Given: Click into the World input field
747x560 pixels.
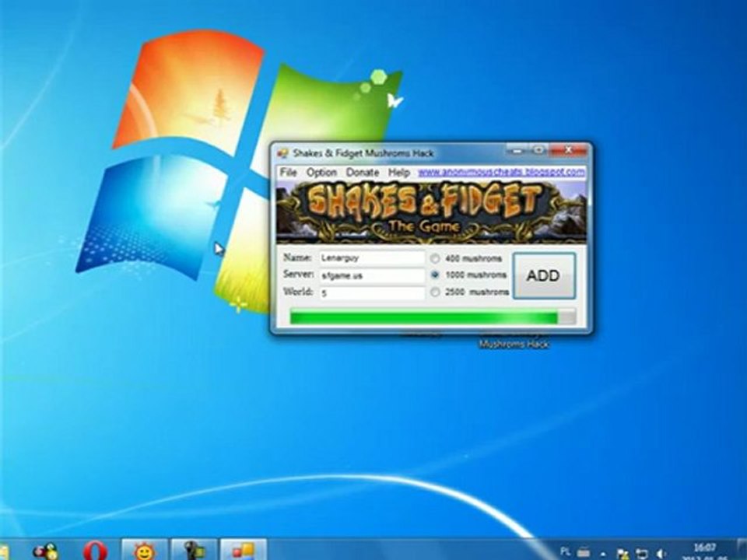Looking at the screenshot, I should pos(372,292).
